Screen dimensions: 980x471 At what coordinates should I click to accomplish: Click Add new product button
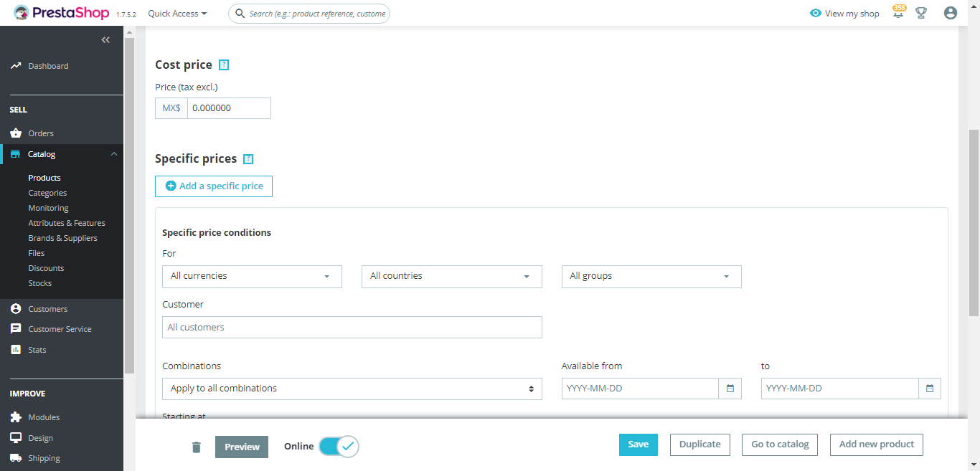coord(877,444)
